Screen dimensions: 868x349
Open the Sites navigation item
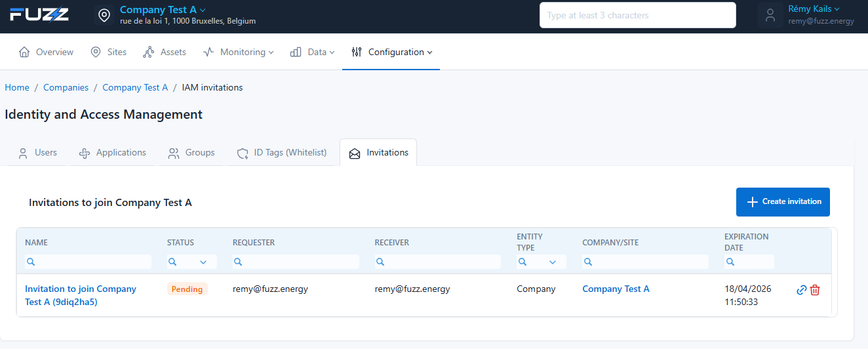109,52
